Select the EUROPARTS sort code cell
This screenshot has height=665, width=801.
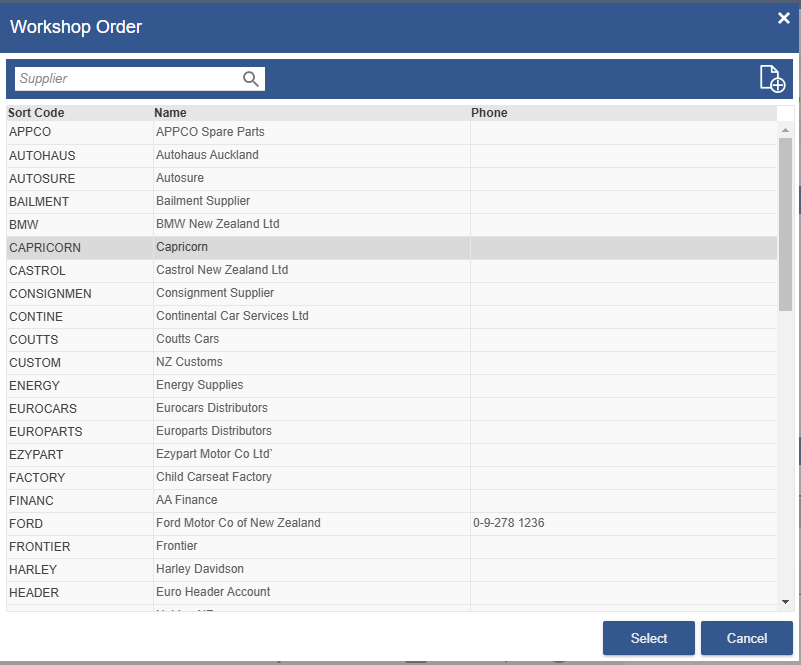[80, 431]
